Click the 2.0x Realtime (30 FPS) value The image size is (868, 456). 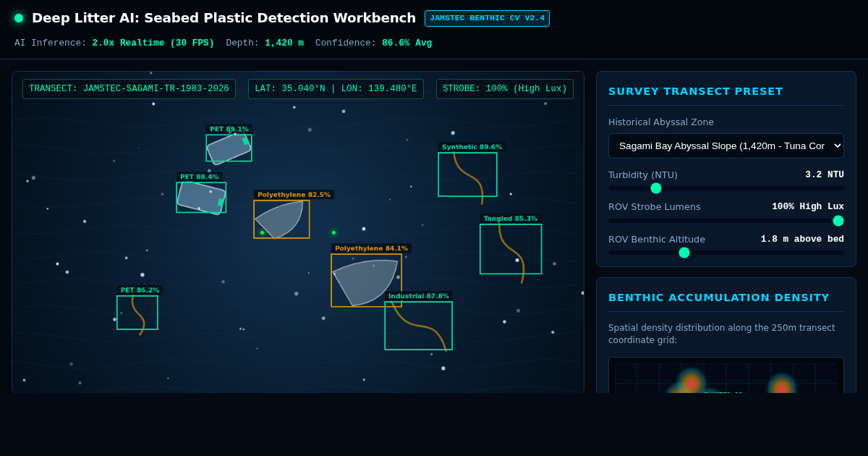153,43
